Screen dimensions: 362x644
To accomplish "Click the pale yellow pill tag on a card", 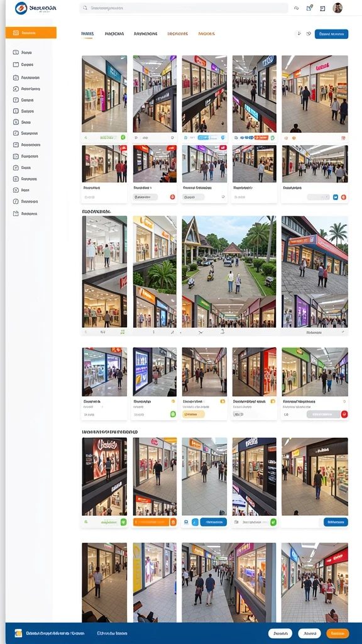I will coord(194,414).
